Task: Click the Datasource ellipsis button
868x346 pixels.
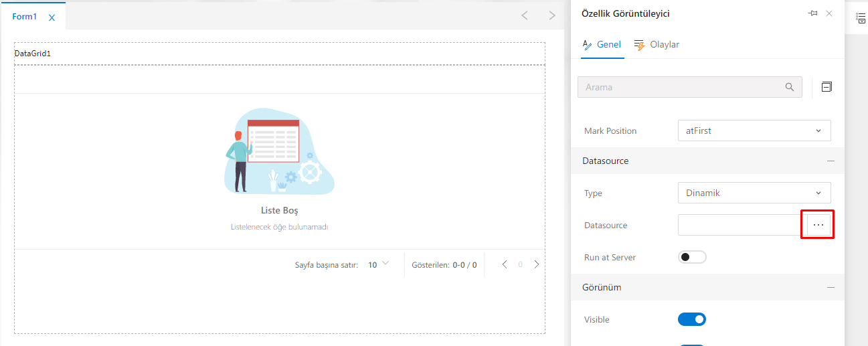Action: (818, 226)
